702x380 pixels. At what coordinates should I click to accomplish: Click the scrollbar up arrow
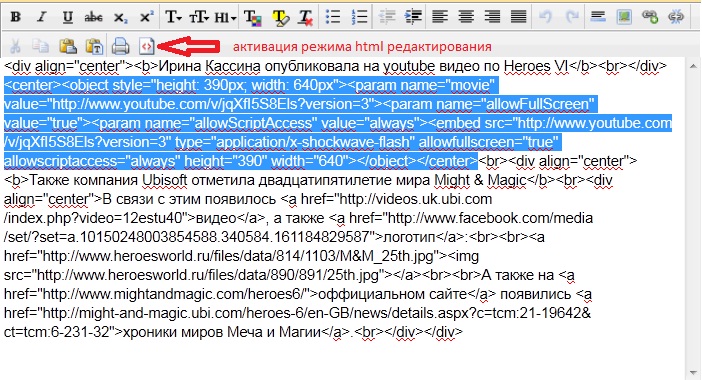[693, 66]
